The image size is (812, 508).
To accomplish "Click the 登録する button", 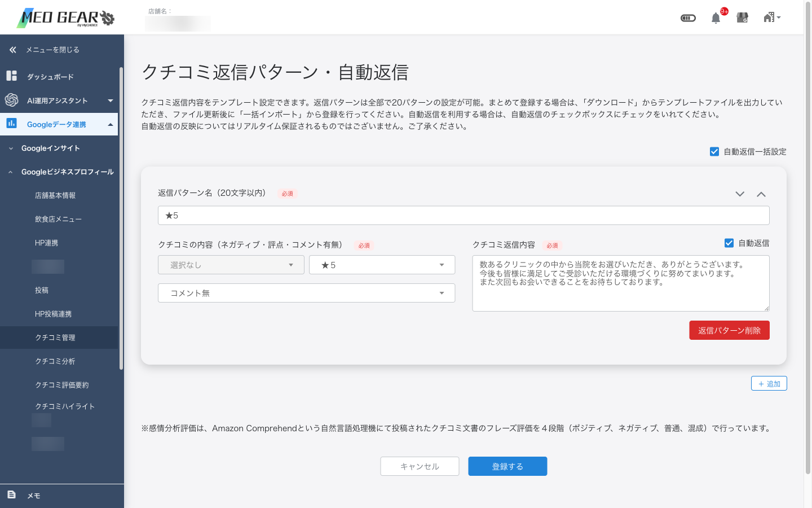I will (x=507, y=466).
